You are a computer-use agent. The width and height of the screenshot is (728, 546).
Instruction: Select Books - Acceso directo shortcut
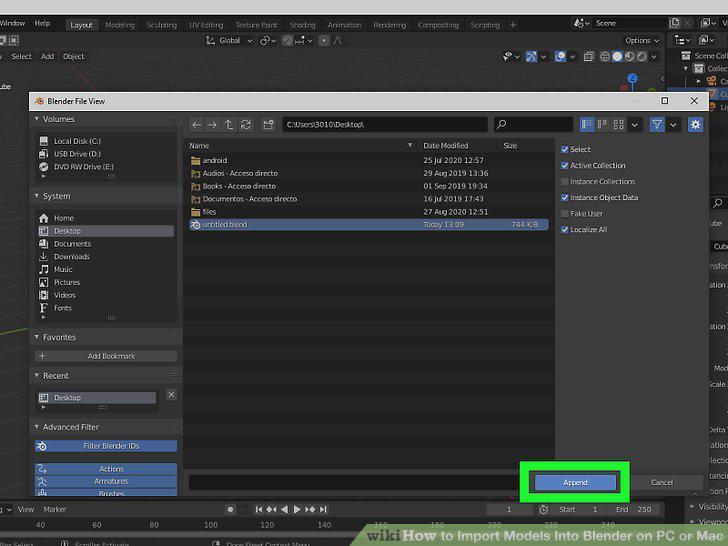(x=369, y=186)
